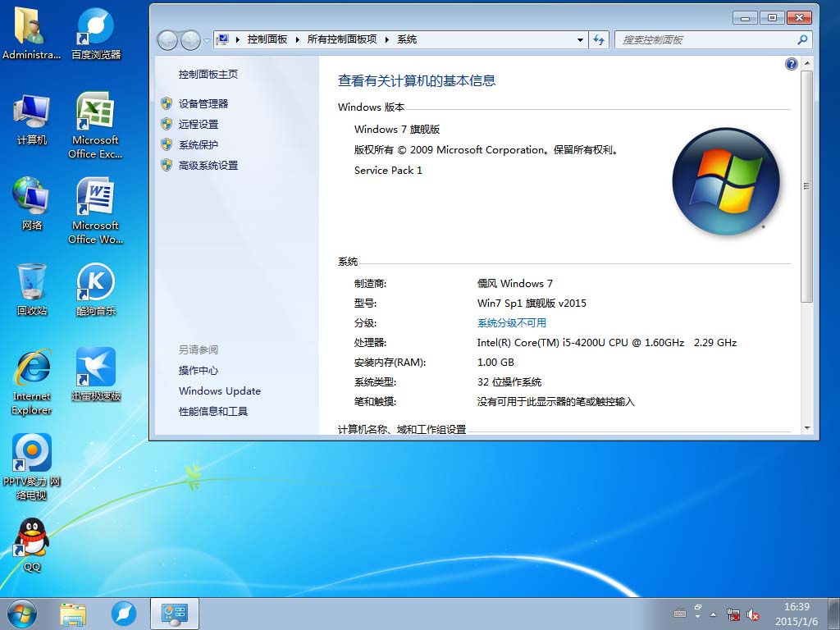Open the Computer (计算机) desktop icon

point(32,119)
